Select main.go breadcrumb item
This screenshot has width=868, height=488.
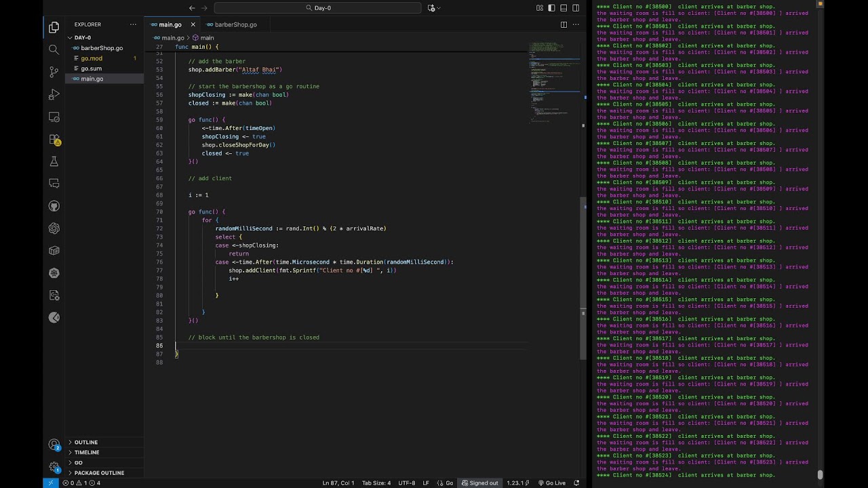tap(169, 38)
